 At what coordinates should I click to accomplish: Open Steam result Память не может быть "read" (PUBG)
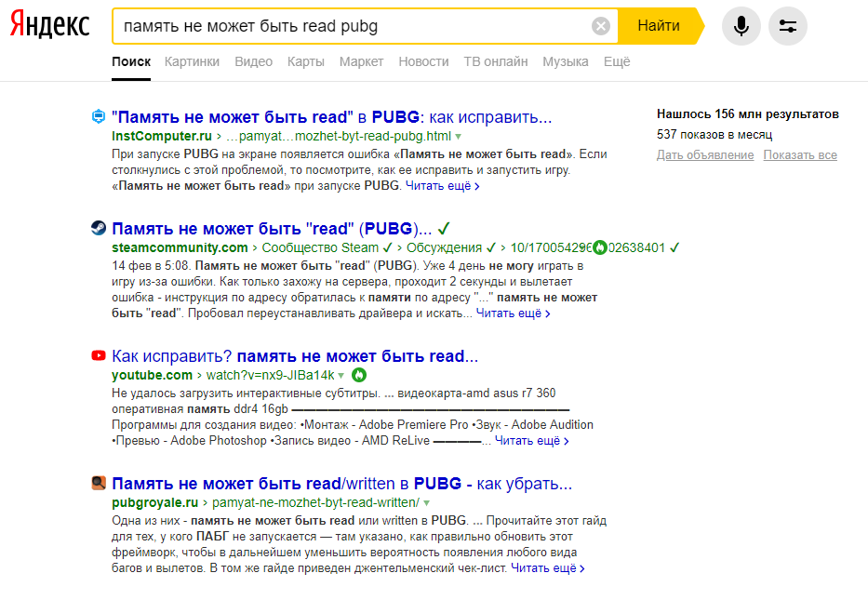click(x=272, y=229)
